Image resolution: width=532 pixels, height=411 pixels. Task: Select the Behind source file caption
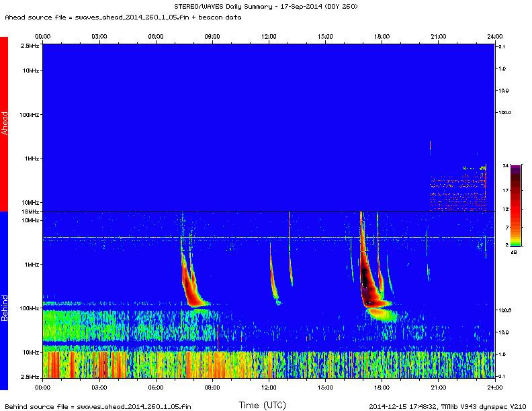pos(97,406)
